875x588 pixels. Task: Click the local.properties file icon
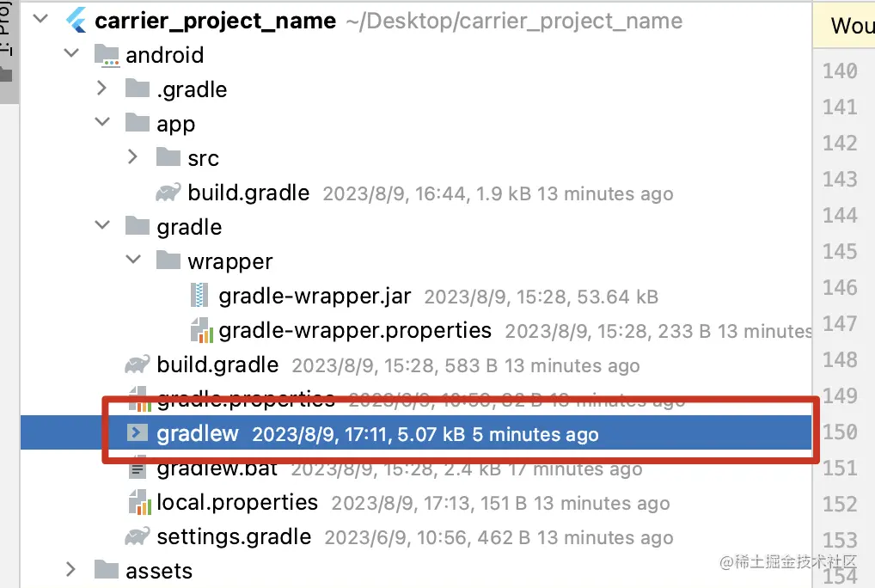coord(138,502)
